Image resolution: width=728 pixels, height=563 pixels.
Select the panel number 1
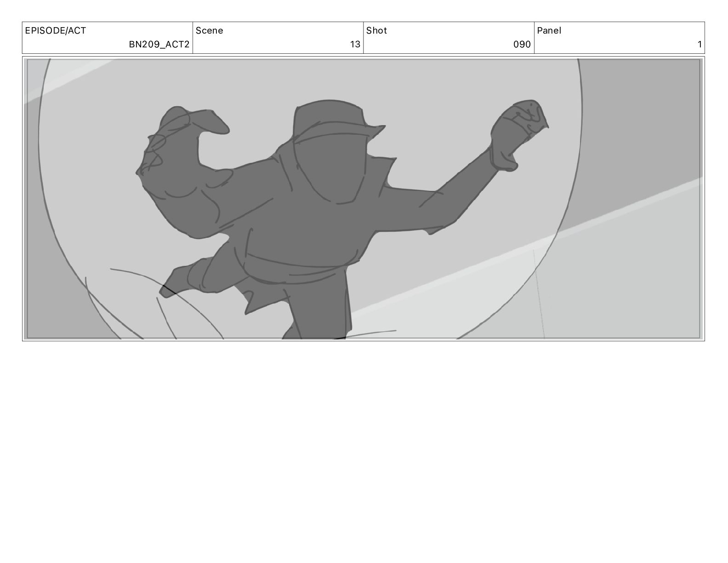pyautogui.click(x=700, y=45)
